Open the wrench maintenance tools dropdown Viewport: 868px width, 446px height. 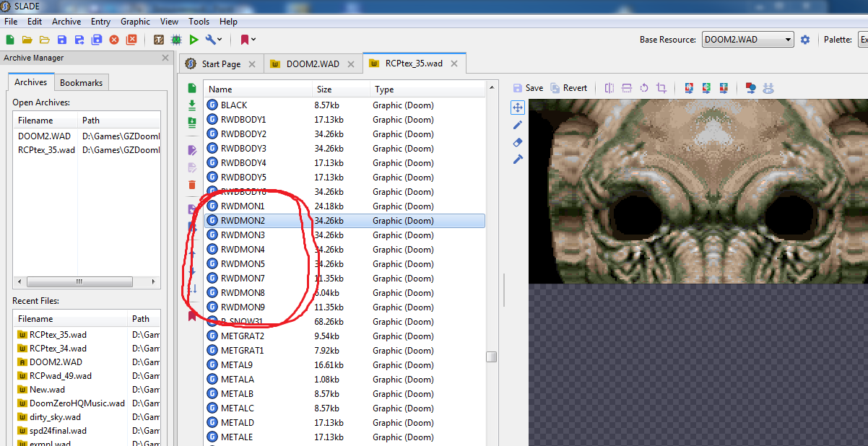214,40
